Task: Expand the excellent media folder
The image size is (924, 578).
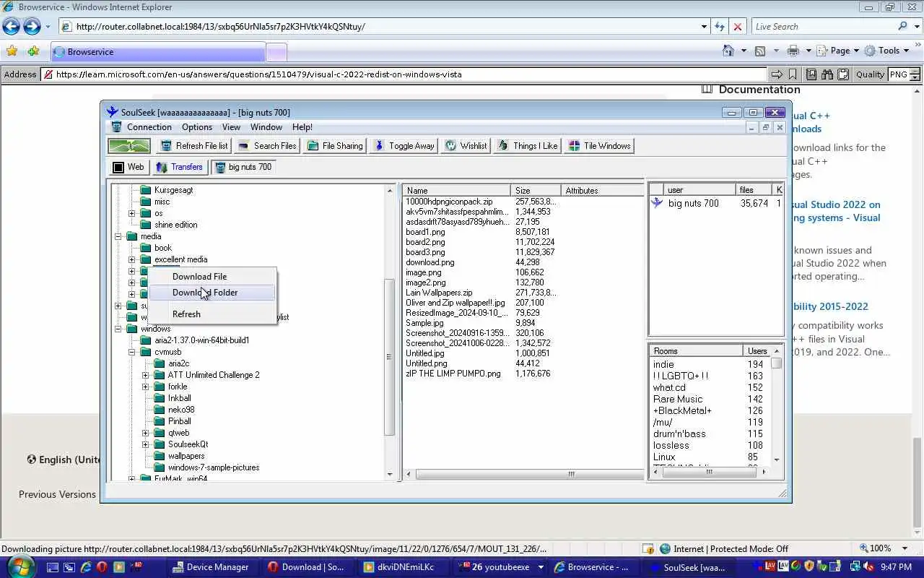Action: [x=132, y=259]
